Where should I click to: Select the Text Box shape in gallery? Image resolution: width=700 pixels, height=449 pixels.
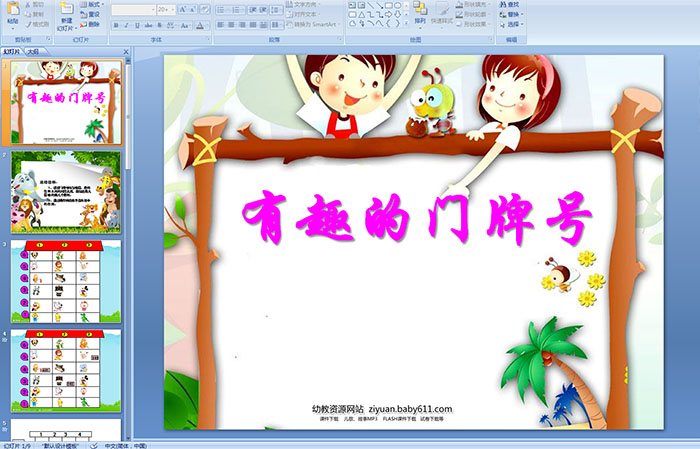coord(352,5)
